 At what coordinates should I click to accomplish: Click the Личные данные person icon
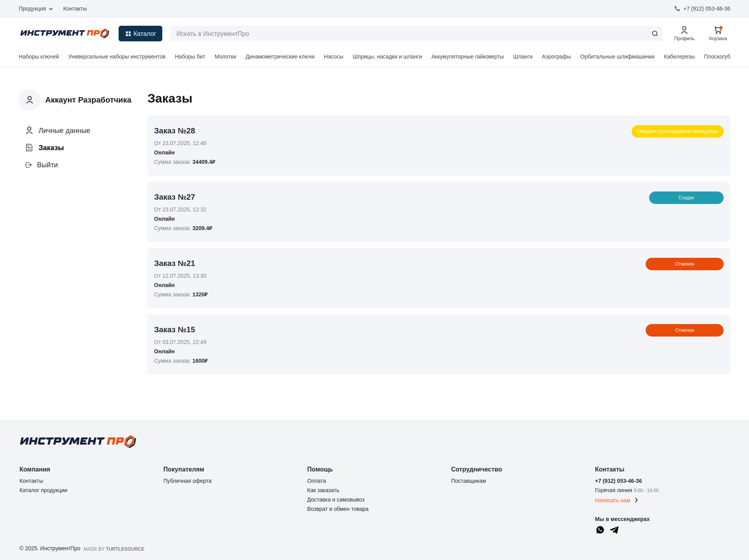29,130
